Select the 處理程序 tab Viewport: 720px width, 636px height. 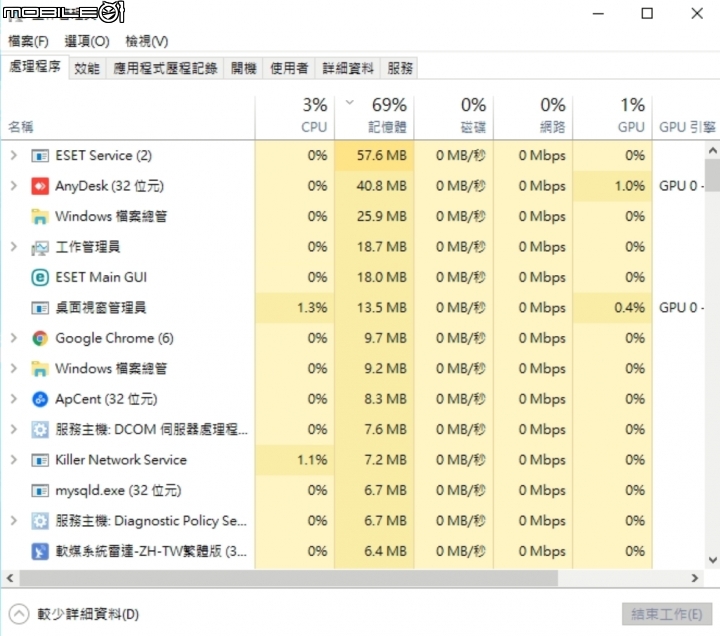coord(35,67)
